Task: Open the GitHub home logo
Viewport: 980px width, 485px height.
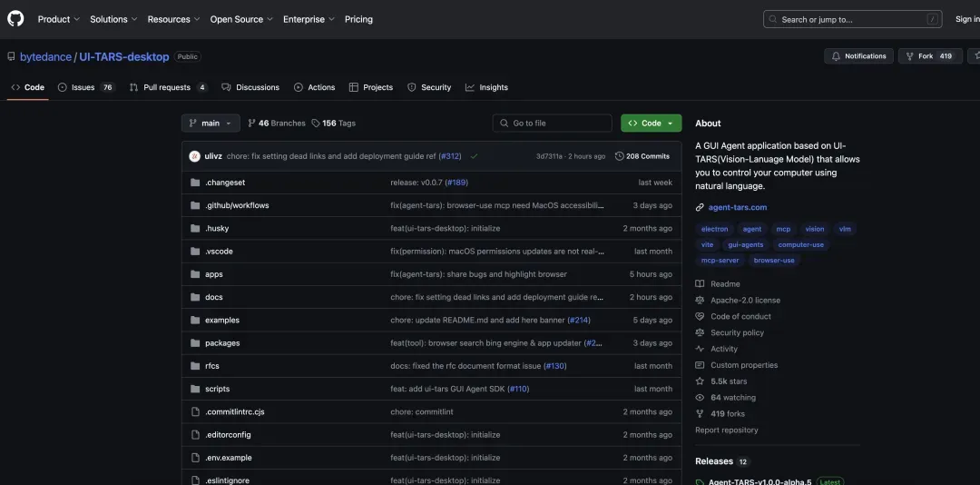Action: pyautogui.click(x=15, y=19)
